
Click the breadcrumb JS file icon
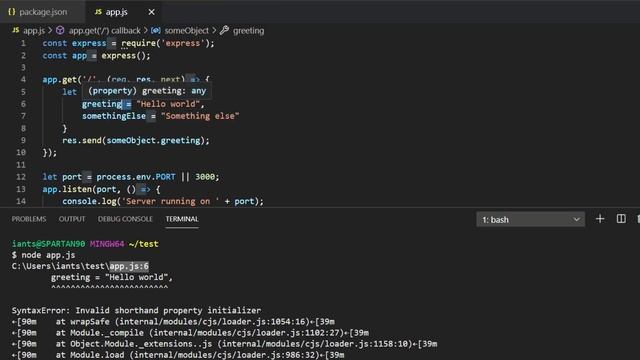16,30
